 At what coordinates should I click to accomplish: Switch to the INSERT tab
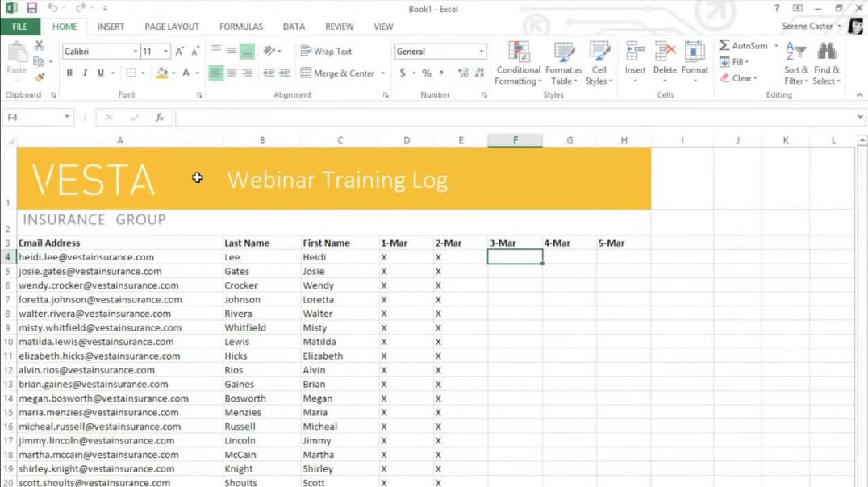point(111,27)
